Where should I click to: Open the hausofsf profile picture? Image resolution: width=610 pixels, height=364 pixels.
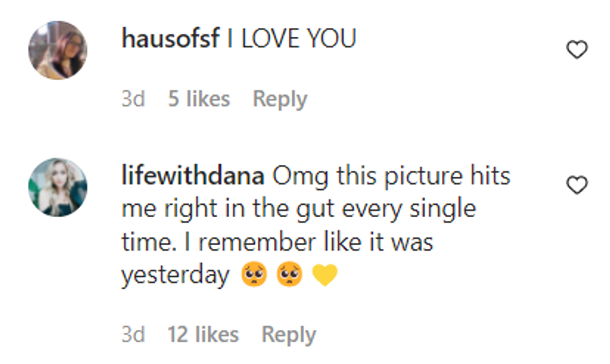[x=58, y=50]
